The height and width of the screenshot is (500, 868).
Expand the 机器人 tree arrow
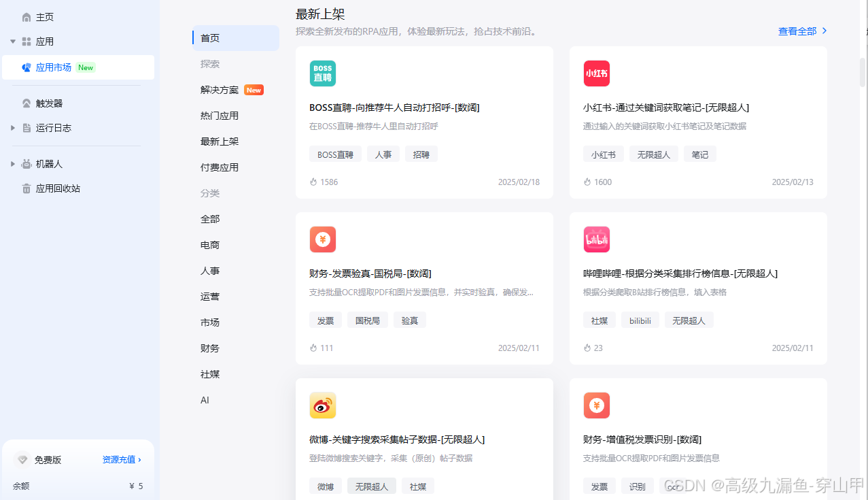click(x=13, y=164)
